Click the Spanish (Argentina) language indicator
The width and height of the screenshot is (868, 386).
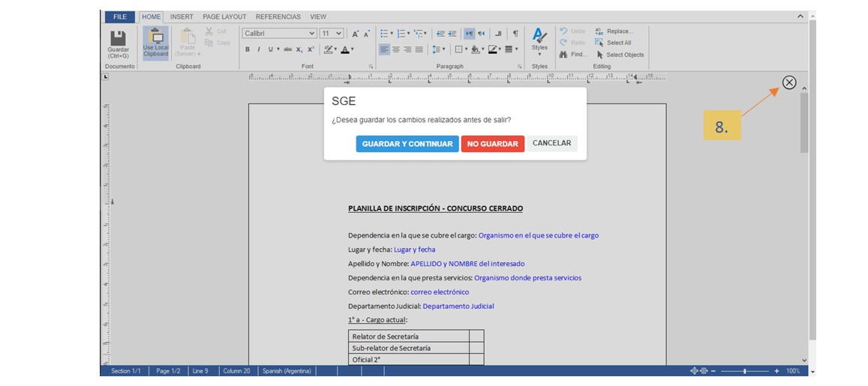coord(287,371)
